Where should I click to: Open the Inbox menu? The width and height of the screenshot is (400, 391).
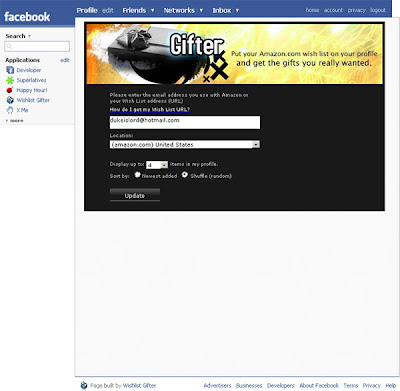222,10
